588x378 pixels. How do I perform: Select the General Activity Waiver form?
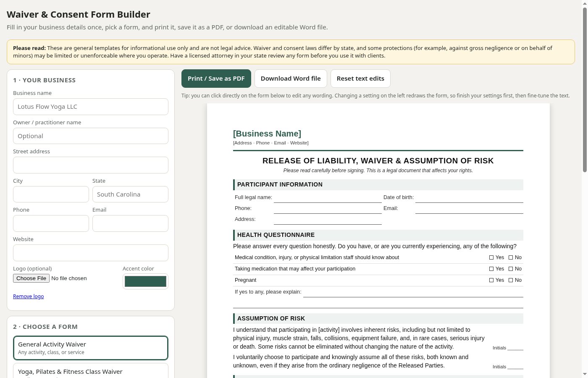click(x=91, y=348)
